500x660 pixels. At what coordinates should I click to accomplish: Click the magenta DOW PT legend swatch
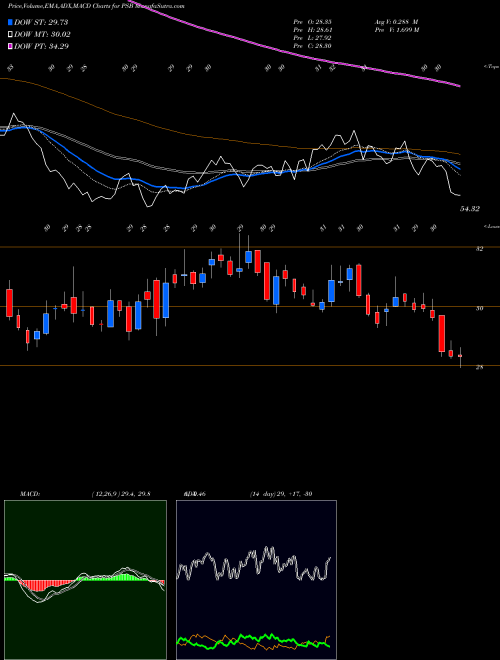(10, 46)
